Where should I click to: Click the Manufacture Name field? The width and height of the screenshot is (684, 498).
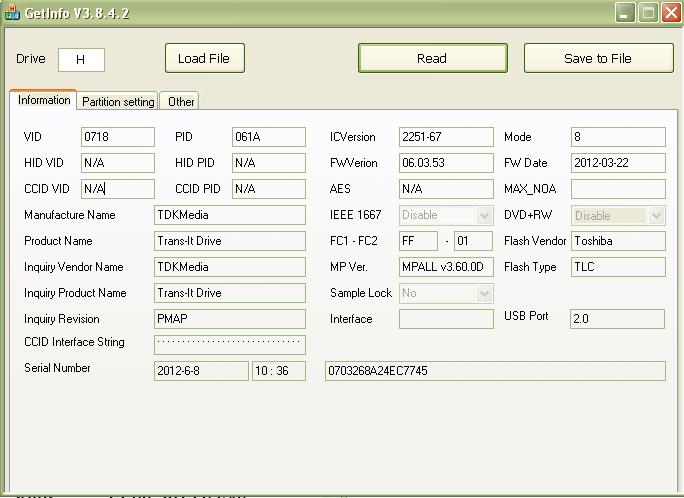230,215
